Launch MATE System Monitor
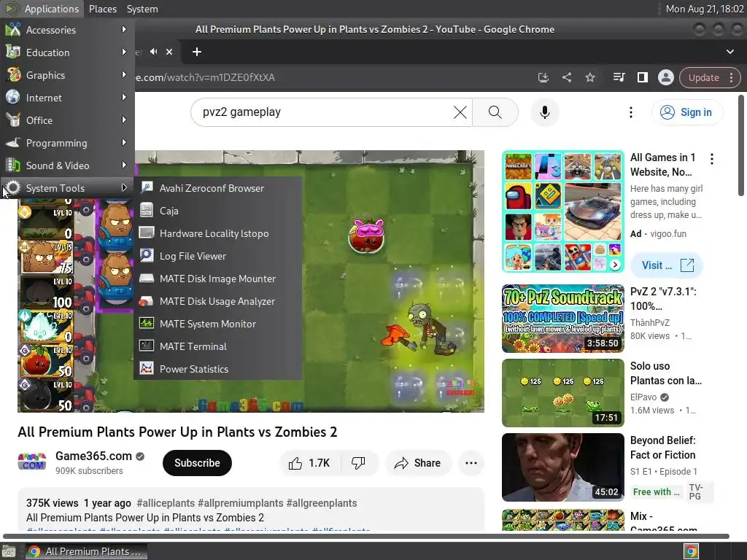The image size is (747, 560). 217,324
